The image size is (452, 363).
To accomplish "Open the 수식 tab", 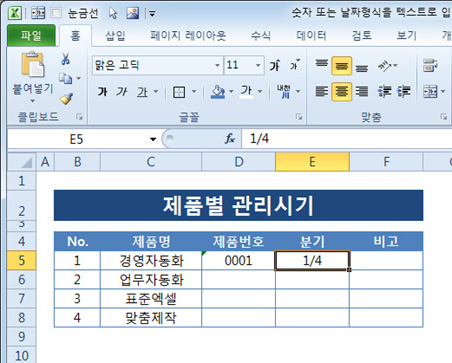I will (261, 36).
